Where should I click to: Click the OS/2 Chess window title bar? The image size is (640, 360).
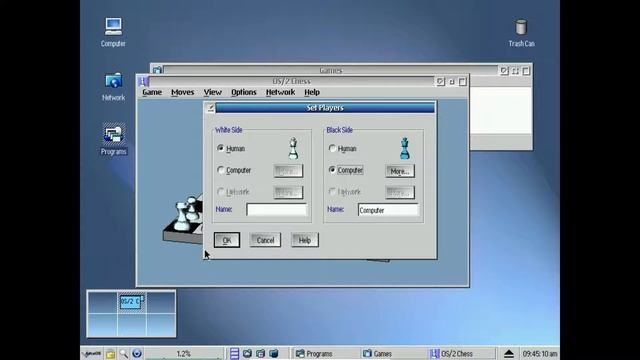[x=291, y=81]
